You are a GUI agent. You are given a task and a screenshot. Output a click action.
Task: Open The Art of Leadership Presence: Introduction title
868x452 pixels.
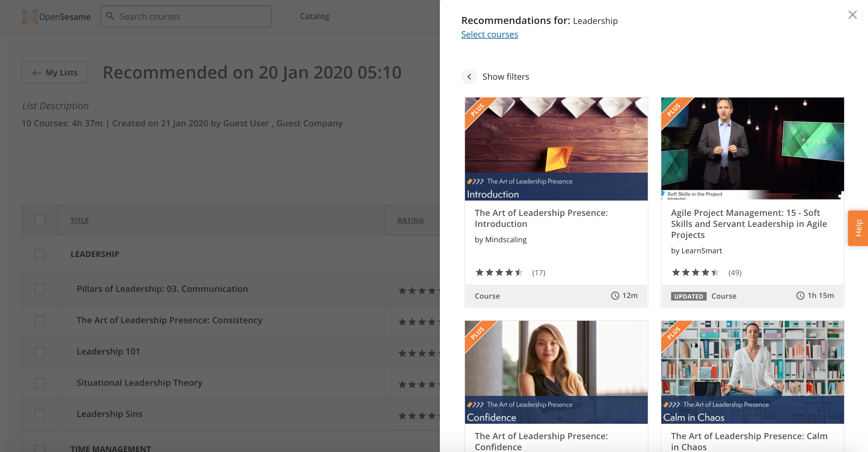tap(541, 218)
